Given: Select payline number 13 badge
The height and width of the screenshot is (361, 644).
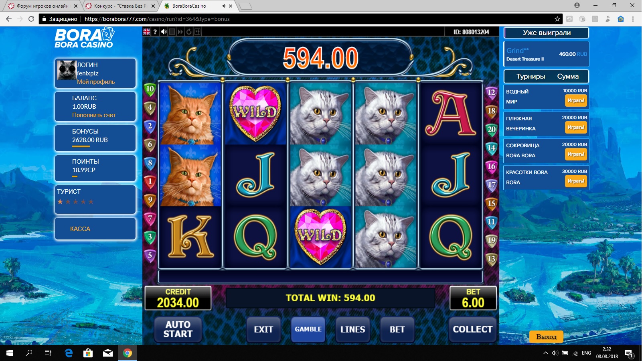Looking at the screenshot, I should [491, 259].
